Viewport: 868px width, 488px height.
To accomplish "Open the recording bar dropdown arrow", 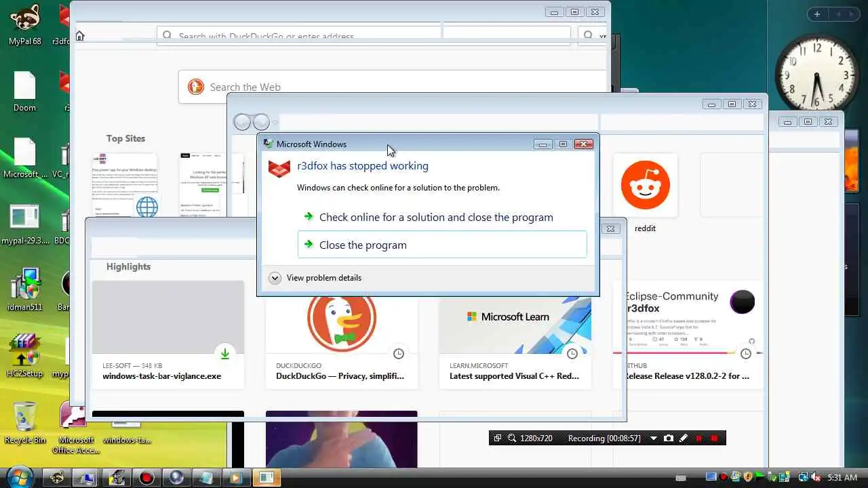I will coord(654,439).
